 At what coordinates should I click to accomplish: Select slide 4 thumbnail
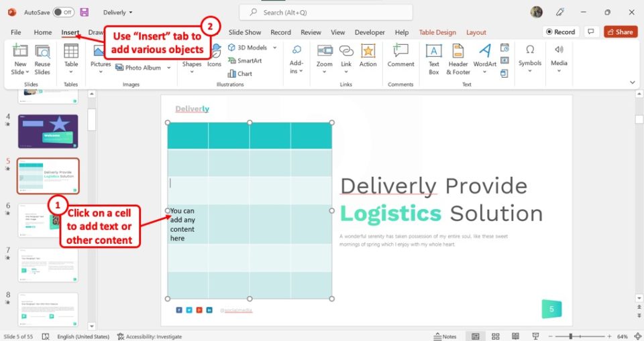(48, 131)
